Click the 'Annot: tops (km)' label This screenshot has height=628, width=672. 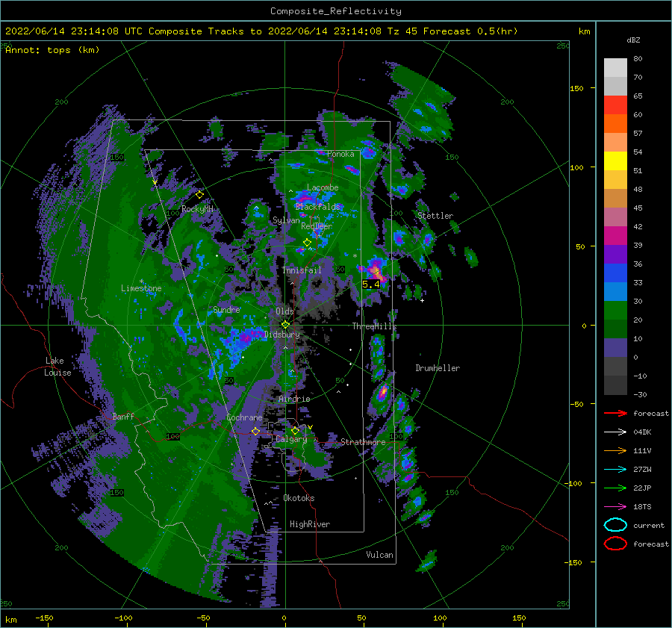52,50
